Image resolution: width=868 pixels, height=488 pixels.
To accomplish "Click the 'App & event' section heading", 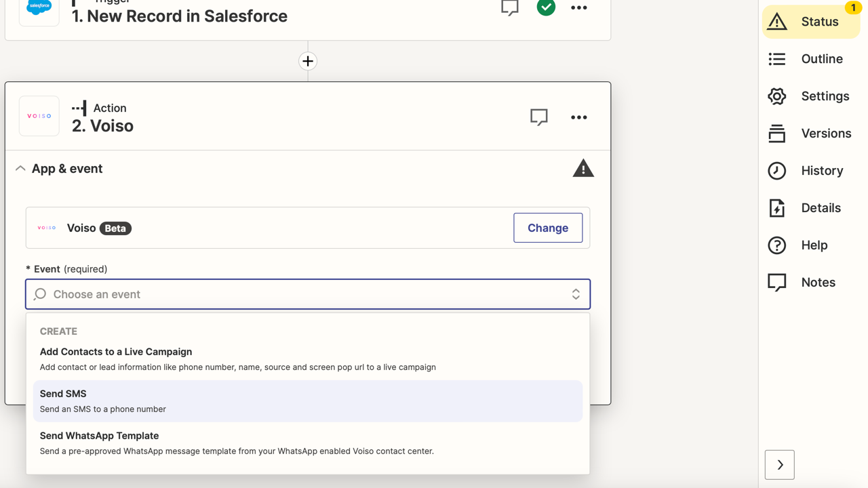I will (67, 169).
